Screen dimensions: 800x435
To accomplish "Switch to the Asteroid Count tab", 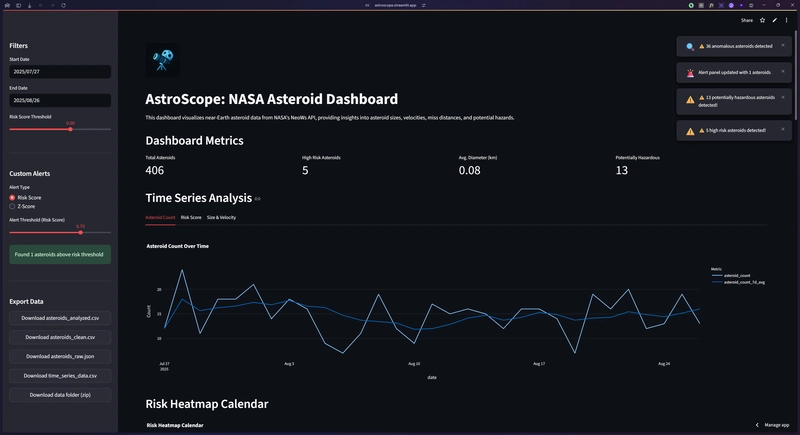I will 160,217.
